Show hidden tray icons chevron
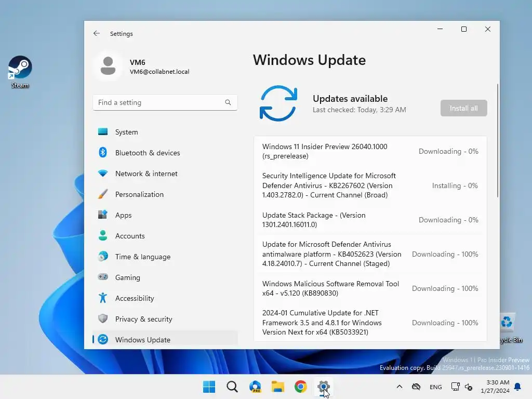 (x=400, y=387)
